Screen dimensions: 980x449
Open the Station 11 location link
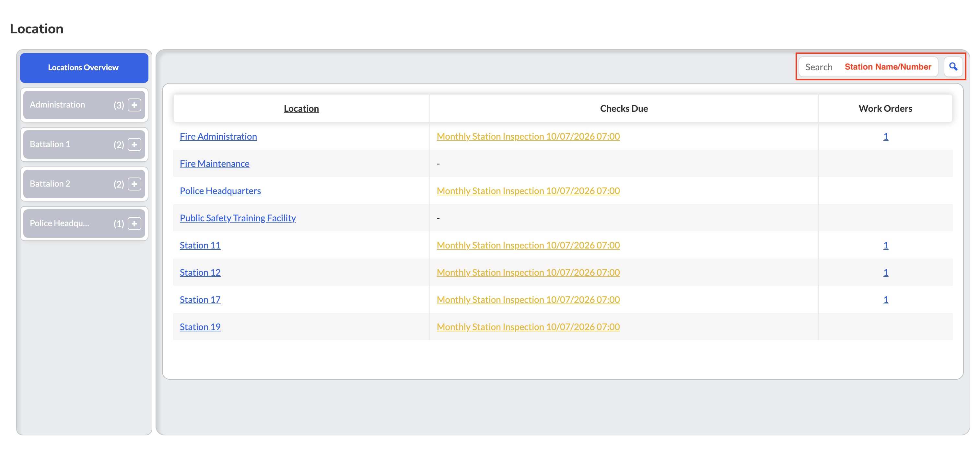(200, 245)
